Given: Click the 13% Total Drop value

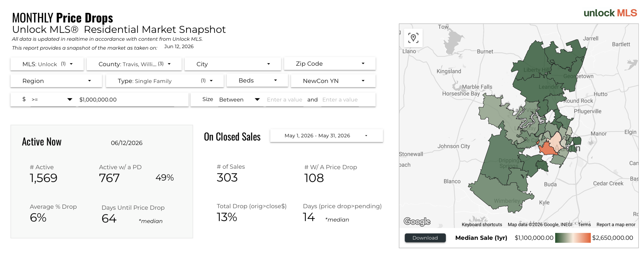Looking at the screenshot, I should [x=227, y=217].
